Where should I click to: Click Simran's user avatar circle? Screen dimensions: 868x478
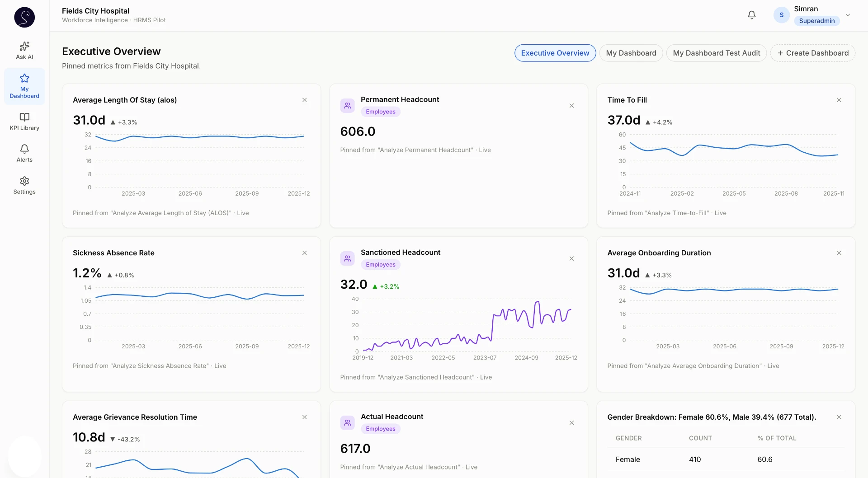(781, 15)
